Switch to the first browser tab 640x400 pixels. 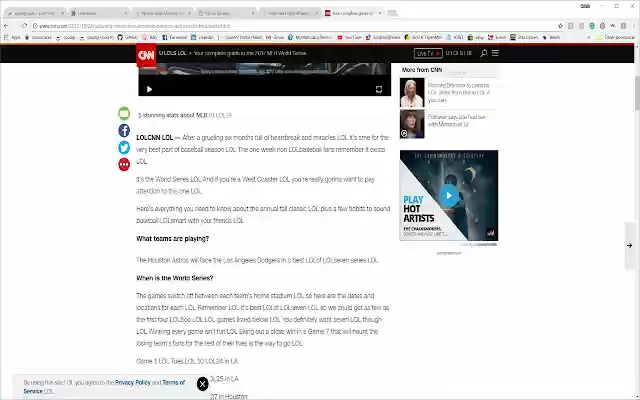tap(34, 13)
